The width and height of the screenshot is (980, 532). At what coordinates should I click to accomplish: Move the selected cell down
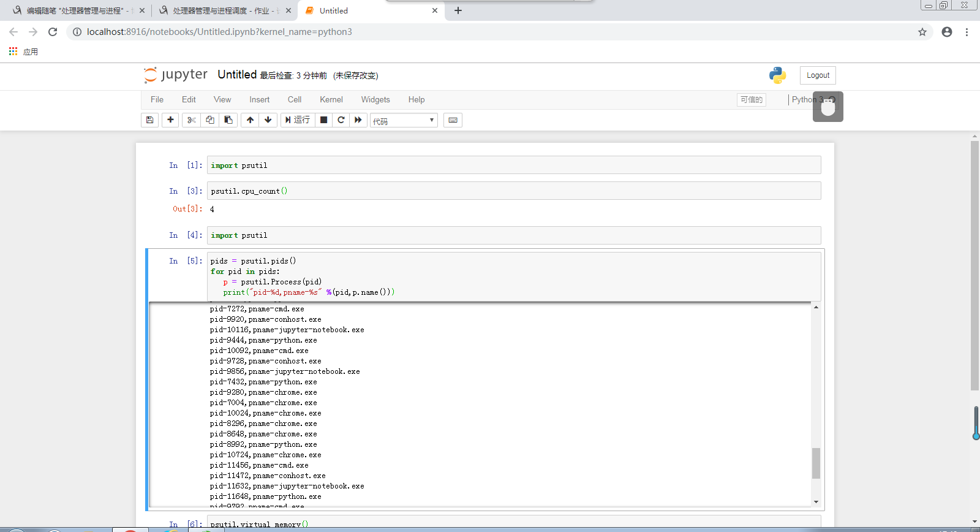tap(268, 120)
